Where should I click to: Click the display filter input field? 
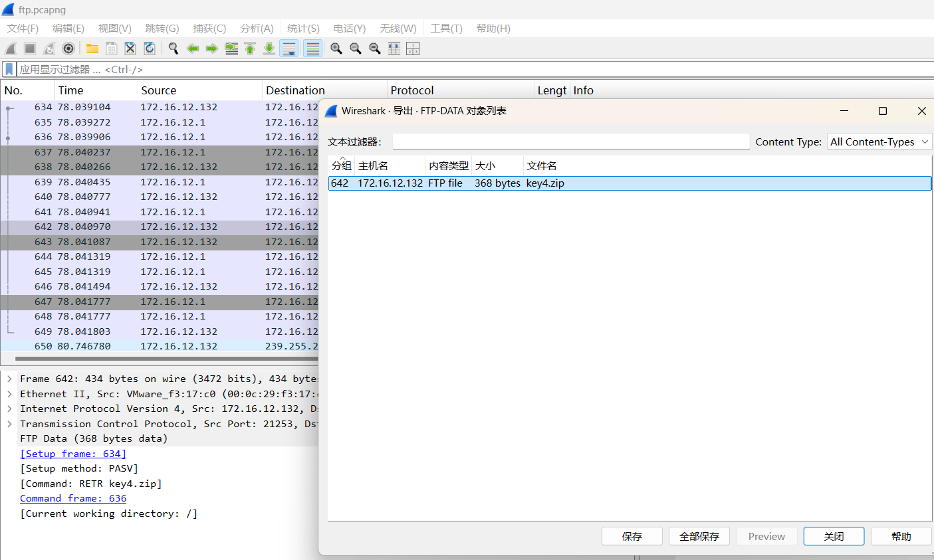475,69
